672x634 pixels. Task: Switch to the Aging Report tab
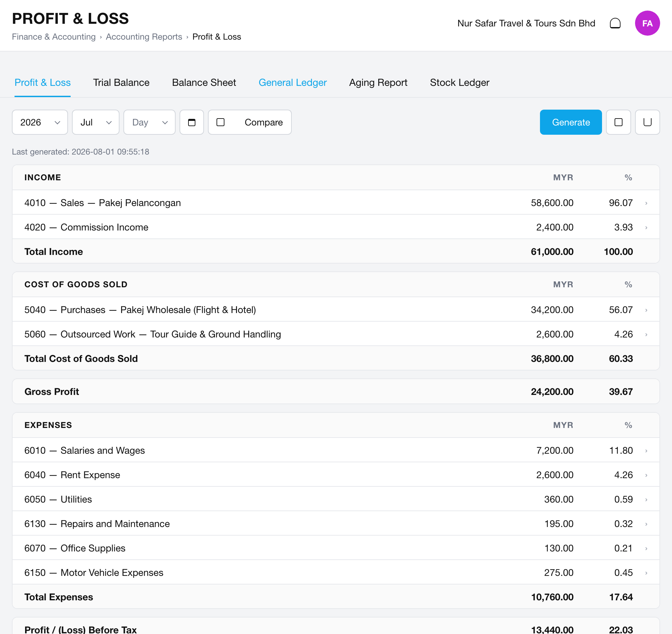378,83
